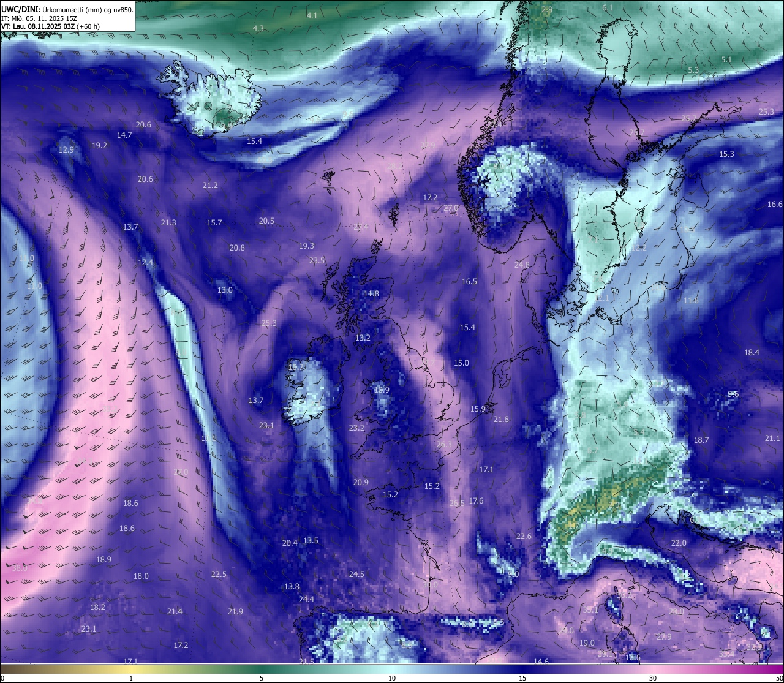Click the 'VT: Lau. 08.11.2025 03Z (+60 h)' line

(51, 26)
